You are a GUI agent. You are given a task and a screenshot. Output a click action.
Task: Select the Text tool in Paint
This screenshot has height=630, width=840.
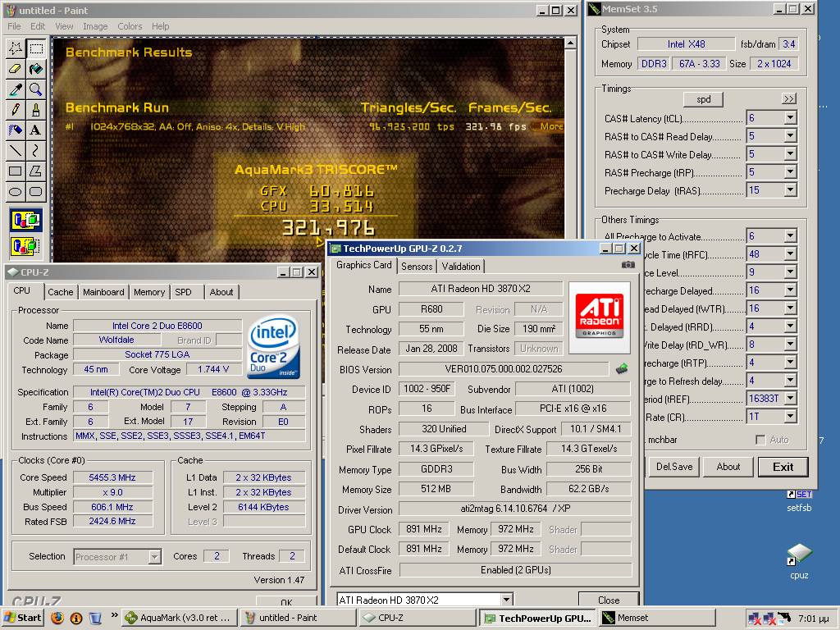pos(36,130)
